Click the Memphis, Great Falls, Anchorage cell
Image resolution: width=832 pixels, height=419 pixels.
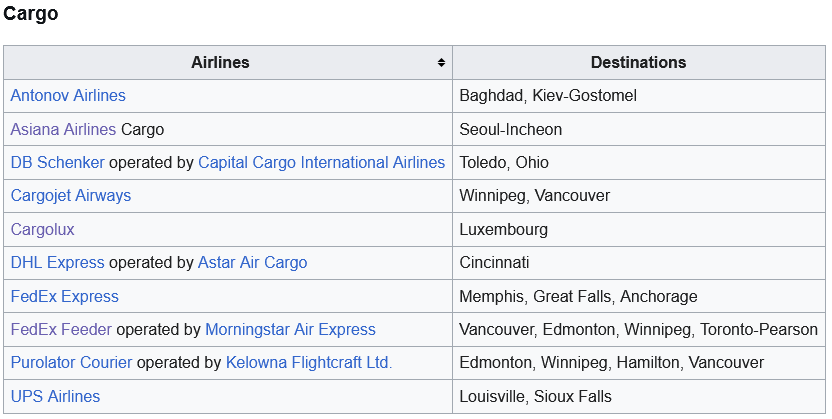[578, 296]
